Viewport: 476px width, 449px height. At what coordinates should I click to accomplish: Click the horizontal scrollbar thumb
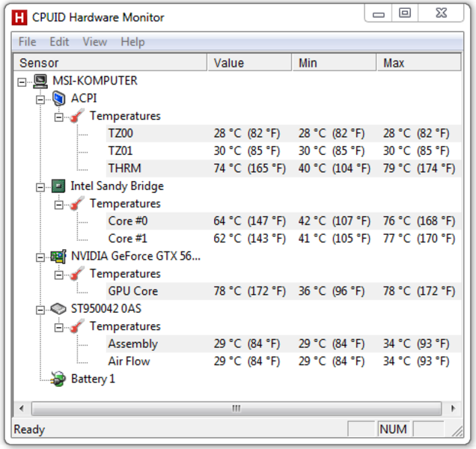tap(237, 409)
